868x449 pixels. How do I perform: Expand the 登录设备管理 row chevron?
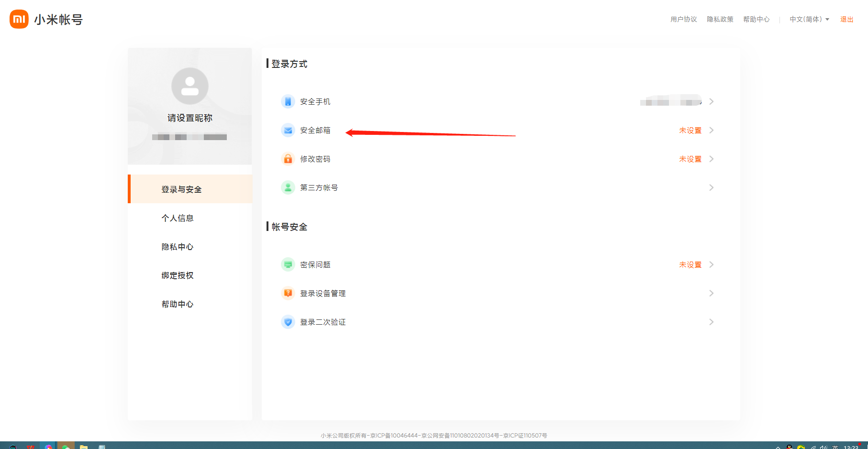[712, 293]
